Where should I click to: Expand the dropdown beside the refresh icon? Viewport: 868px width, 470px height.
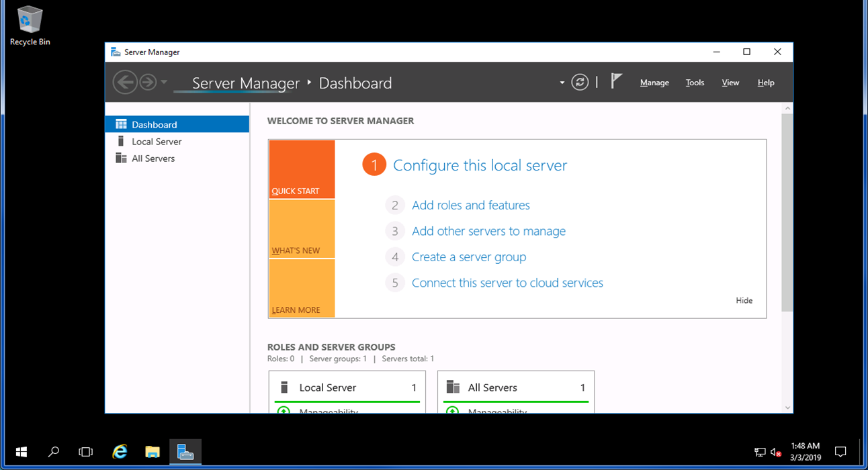tap(562, 81)
